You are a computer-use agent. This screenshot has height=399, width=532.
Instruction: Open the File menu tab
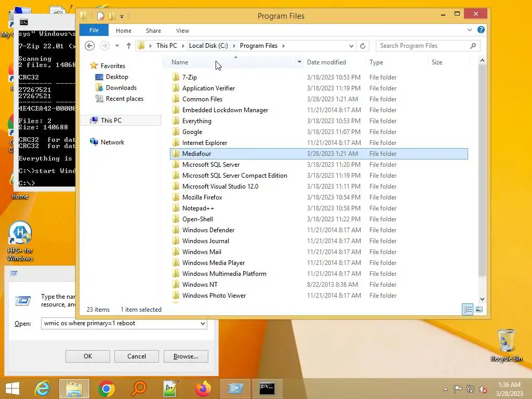tap(94, 30)
